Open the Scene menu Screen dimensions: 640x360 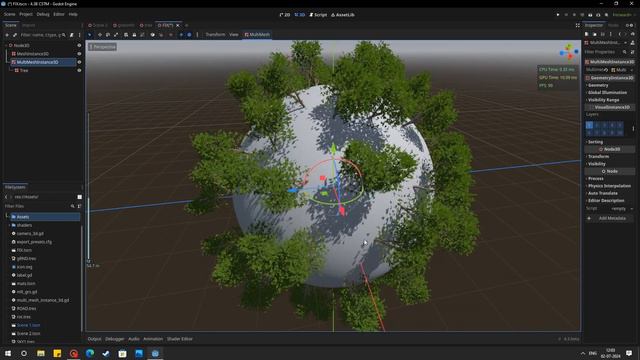[x=10, y=14]
